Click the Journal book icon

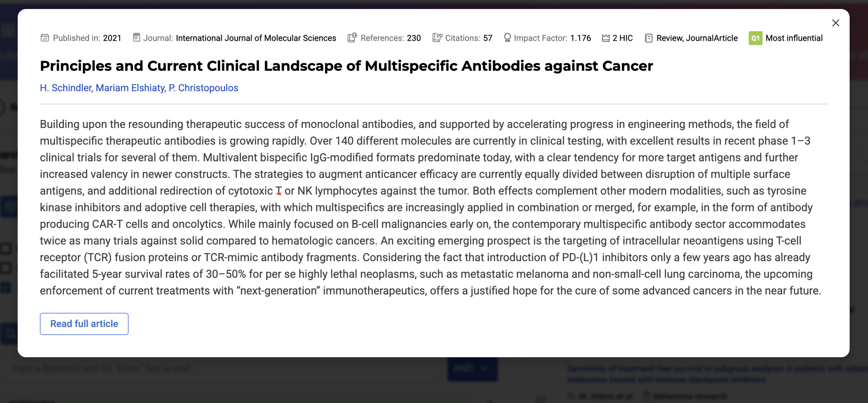click(136, 37)
